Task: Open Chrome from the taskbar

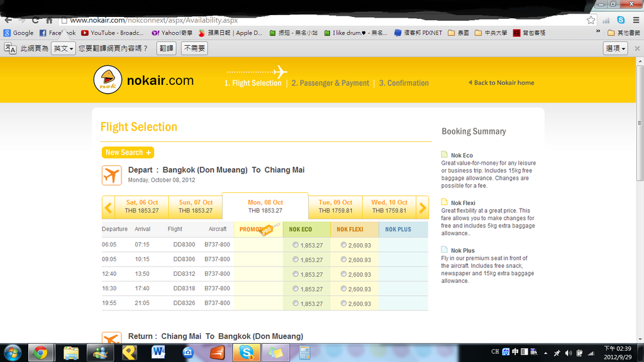Action: coord(40,353)
